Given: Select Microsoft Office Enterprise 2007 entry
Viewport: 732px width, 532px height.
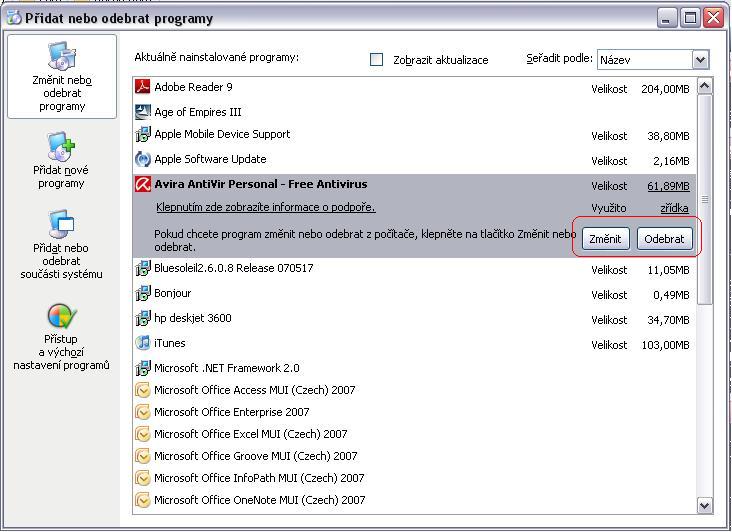Looking at the screenshot, I should (232, 412).
